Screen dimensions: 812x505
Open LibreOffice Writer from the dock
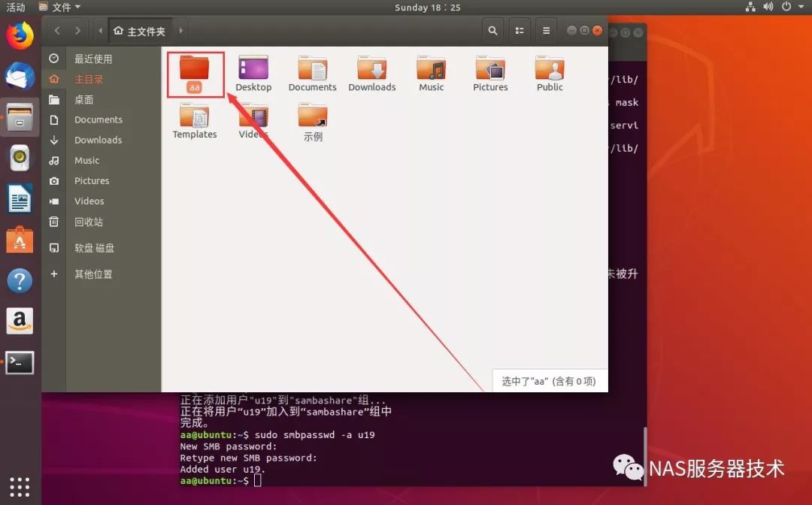(x=20, y=198)
